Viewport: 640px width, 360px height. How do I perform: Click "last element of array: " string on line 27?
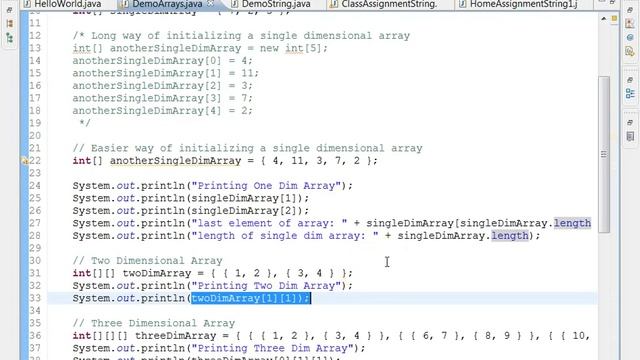(x=269, y=223)
